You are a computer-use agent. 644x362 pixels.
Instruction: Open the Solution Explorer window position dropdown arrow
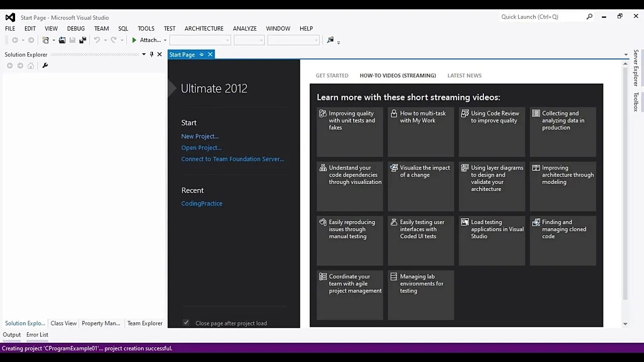click(x=144, y=54)
